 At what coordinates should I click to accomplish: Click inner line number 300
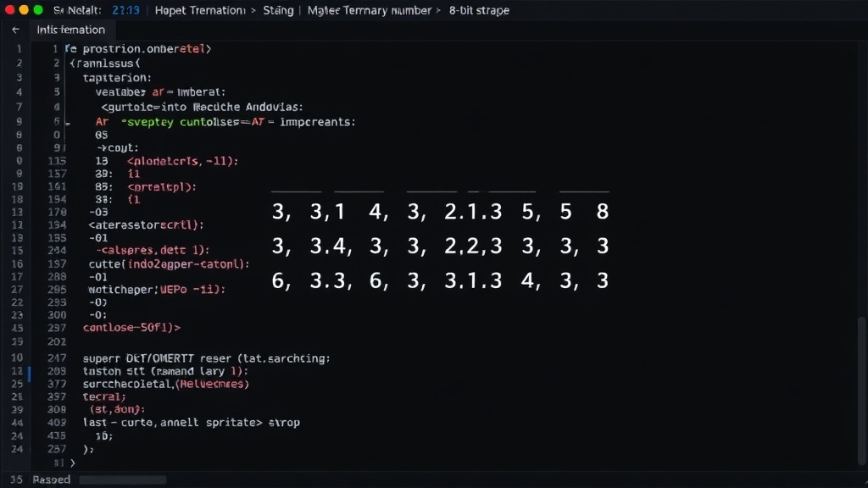point(57,315)
